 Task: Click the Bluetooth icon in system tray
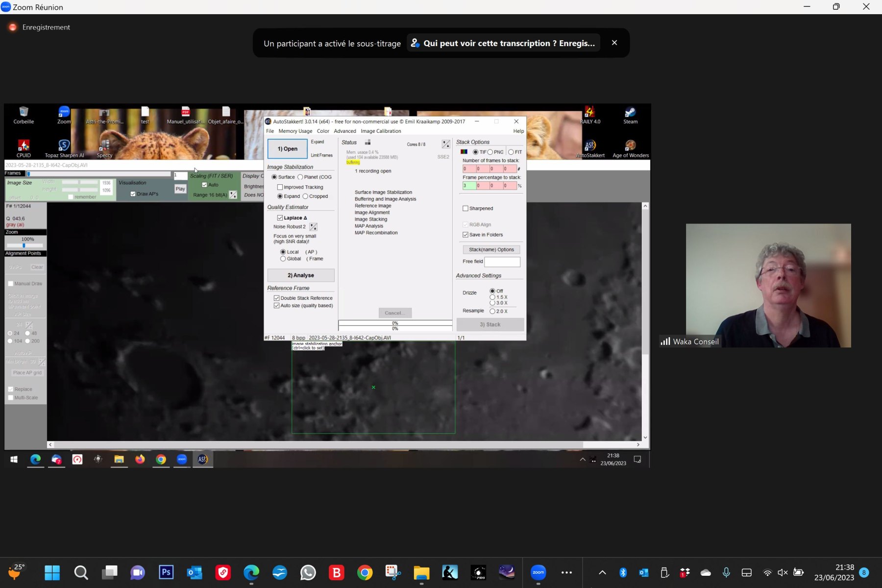point(623,572)
